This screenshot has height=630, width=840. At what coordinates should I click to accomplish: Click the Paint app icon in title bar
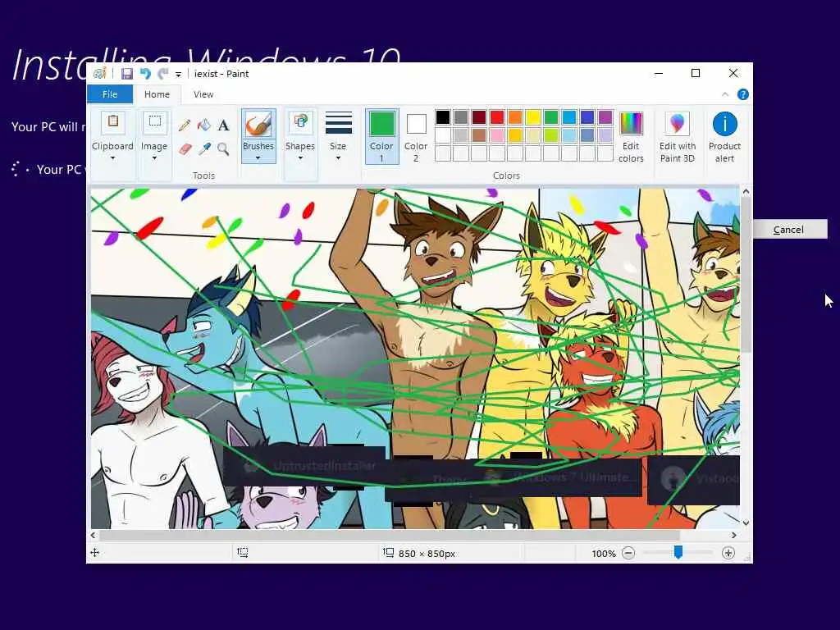coord(99,74)
